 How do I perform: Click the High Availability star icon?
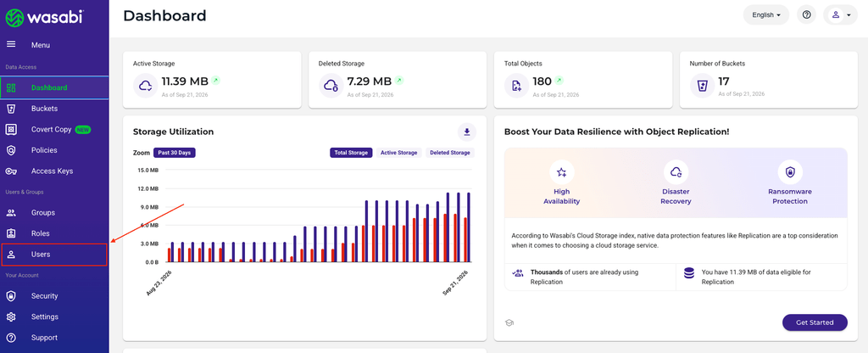(x=562, y=172)
